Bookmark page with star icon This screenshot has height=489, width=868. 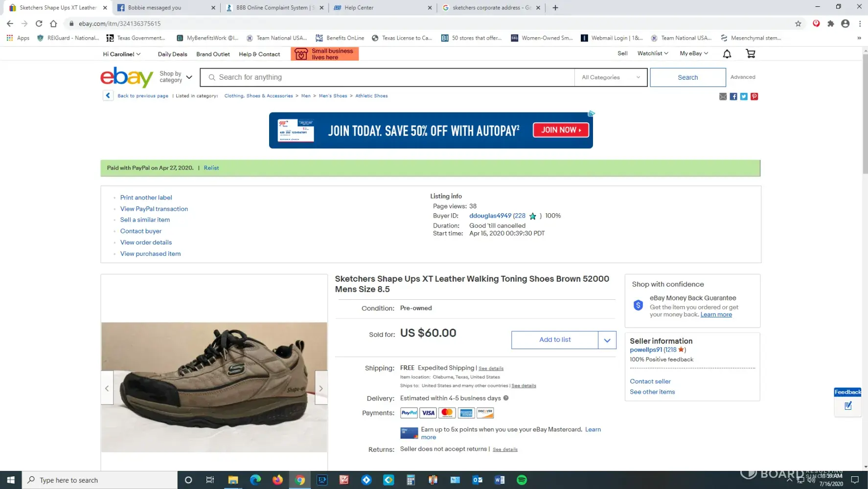(x=798, y=23)
